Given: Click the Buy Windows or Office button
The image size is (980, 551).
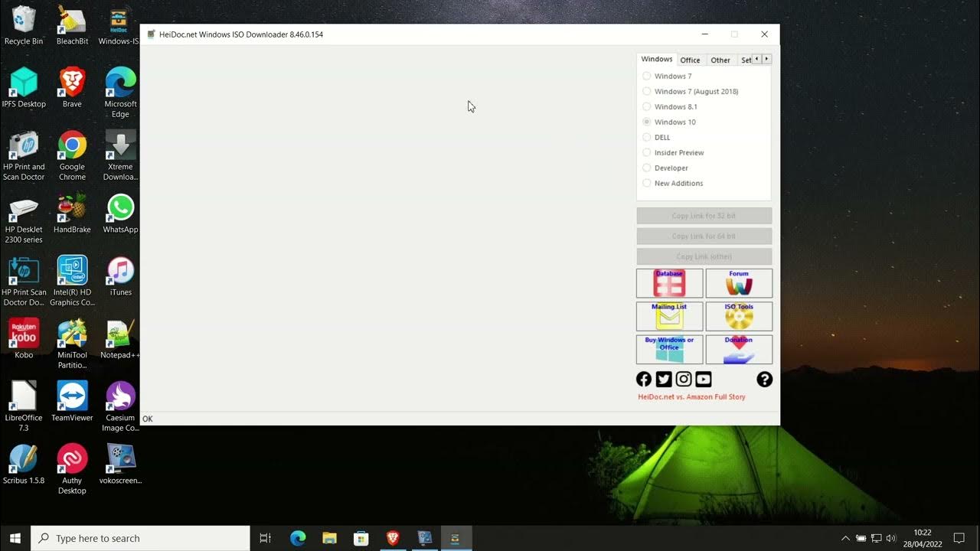Looking at the screenshot, I should click(x=669, y=350).
